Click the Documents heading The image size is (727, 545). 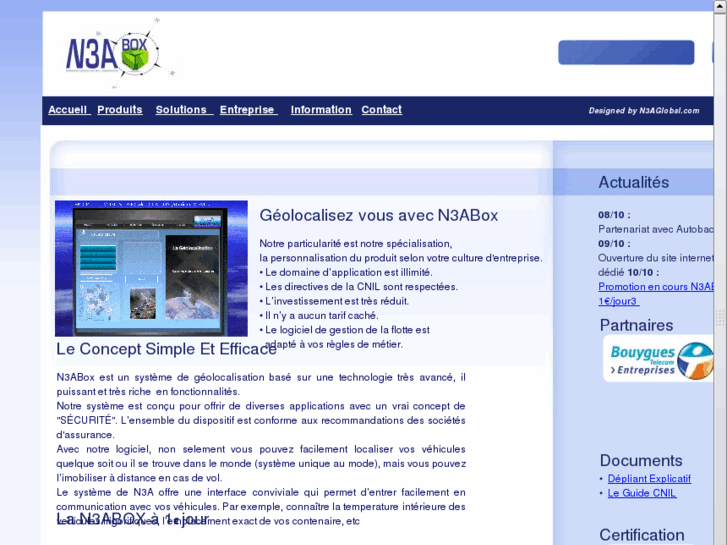(x=641, y=461)
